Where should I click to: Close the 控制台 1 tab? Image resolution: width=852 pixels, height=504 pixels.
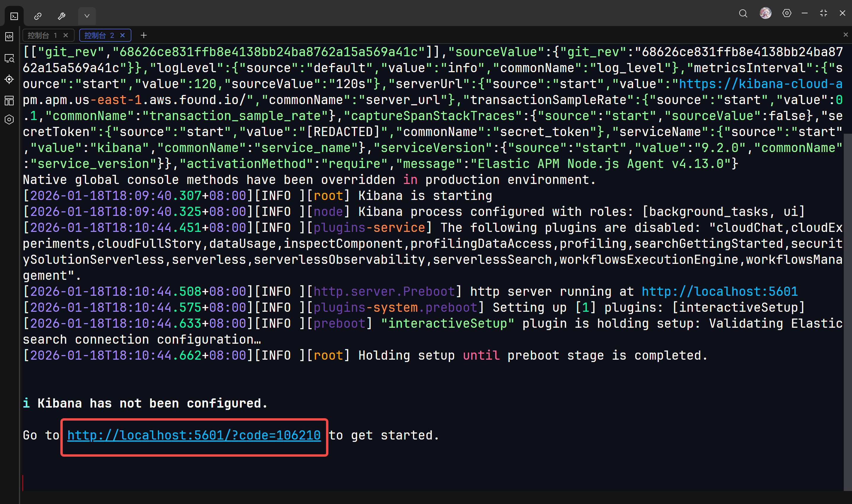[66, 35]
